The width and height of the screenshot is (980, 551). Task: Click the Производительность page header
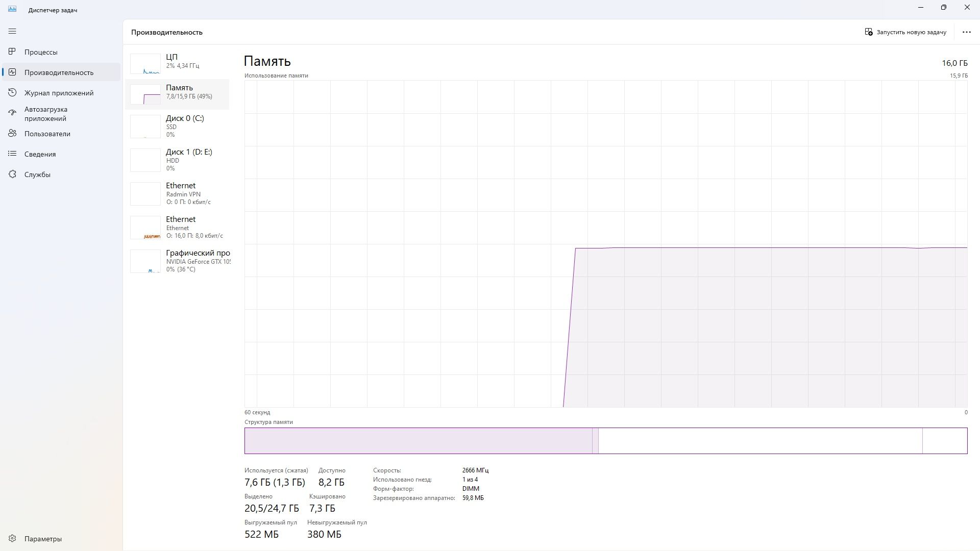tap(167, 32)
